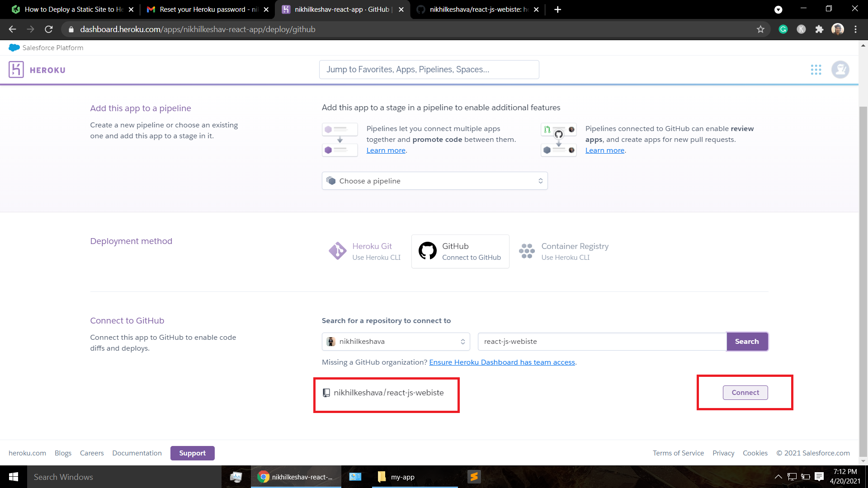Click the Salesforce cloud logo
This screenshot has width=868, height=488.
coord(14,47)
